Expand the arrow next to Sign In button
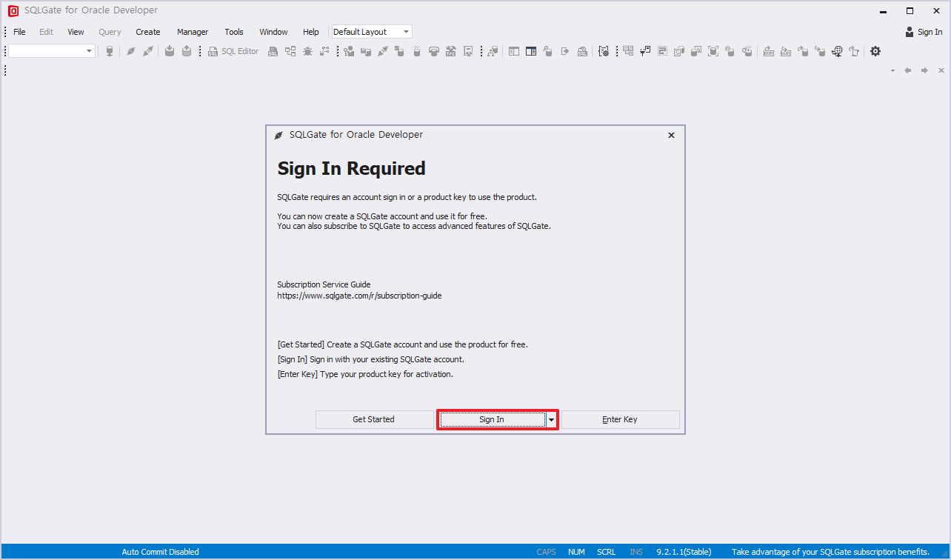 [x=552, y=420]
